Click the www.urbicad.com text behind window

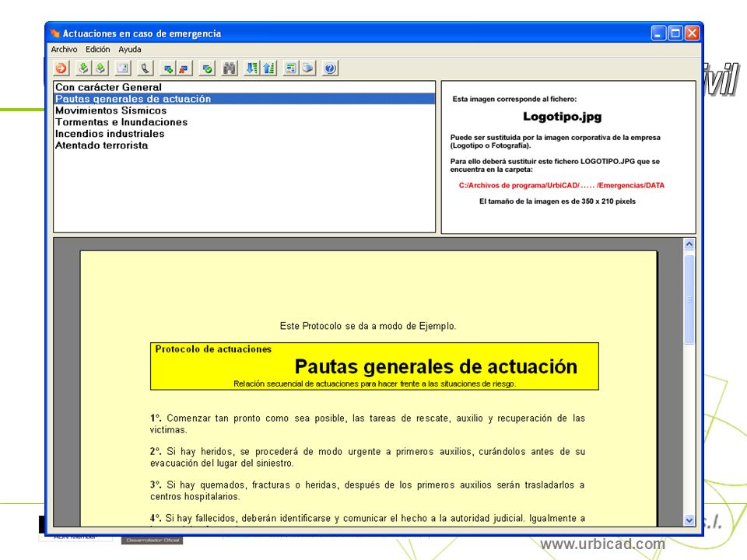click(x=602, y=544)
